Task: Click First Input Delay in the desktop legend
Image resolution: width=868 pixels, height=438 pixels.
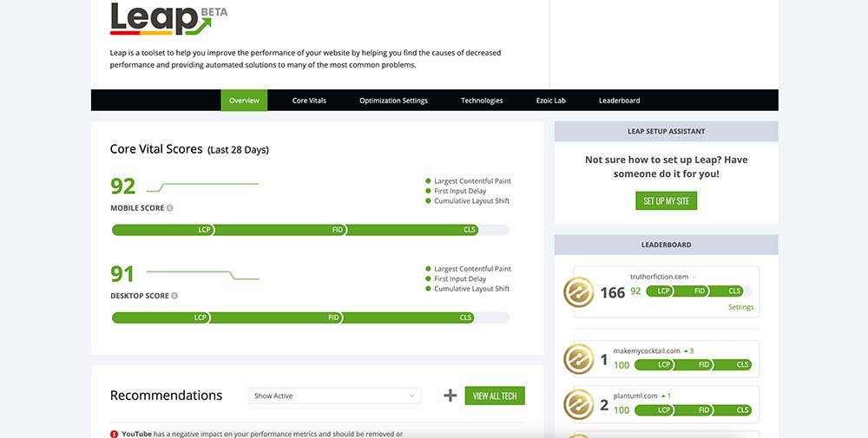Action: pyautogui.click(x=460, y=278)
